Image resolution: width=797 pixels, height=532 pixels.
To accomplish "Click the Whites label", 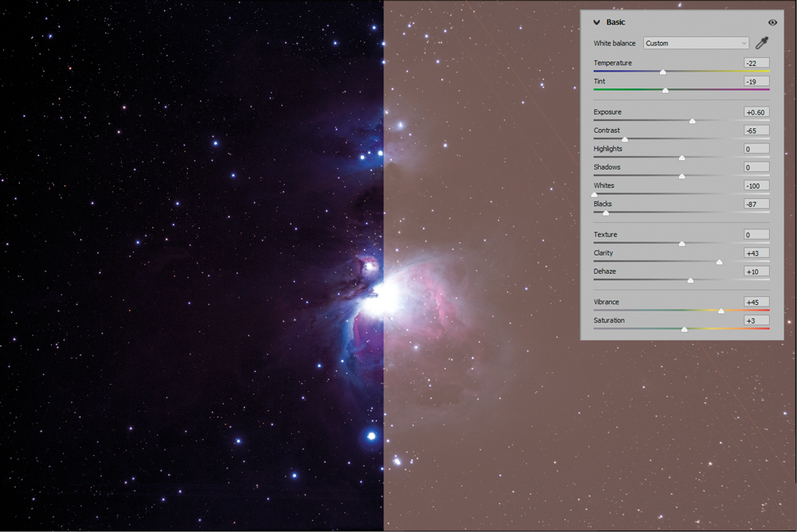I will 604,186.
